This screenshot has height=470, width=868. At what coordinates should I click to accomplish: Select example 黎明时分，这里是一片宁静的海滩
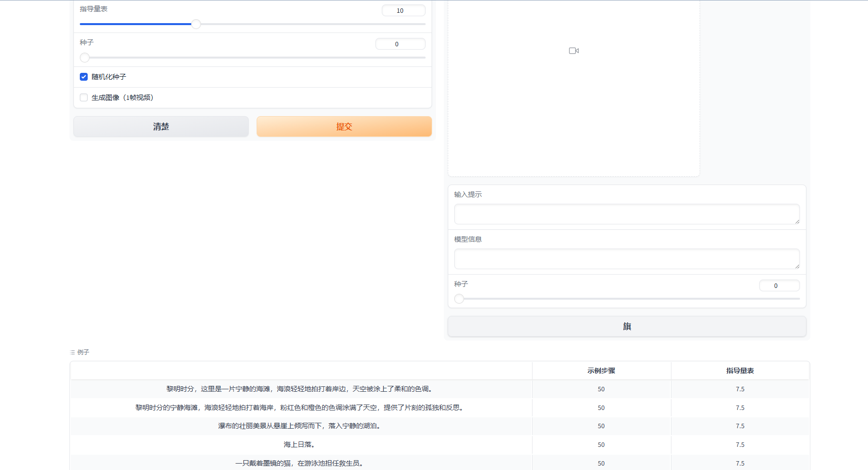click(300, 389)
